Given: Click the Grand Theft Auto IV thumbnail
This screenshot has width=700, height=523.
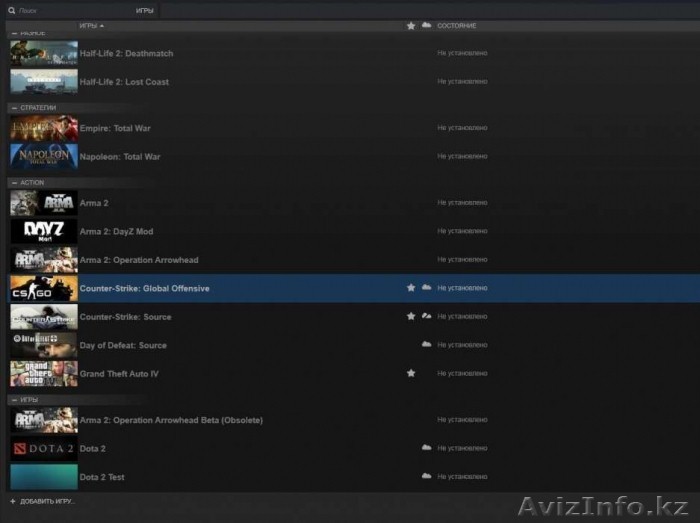Looking at the screenshot, I should coord(44,374).
